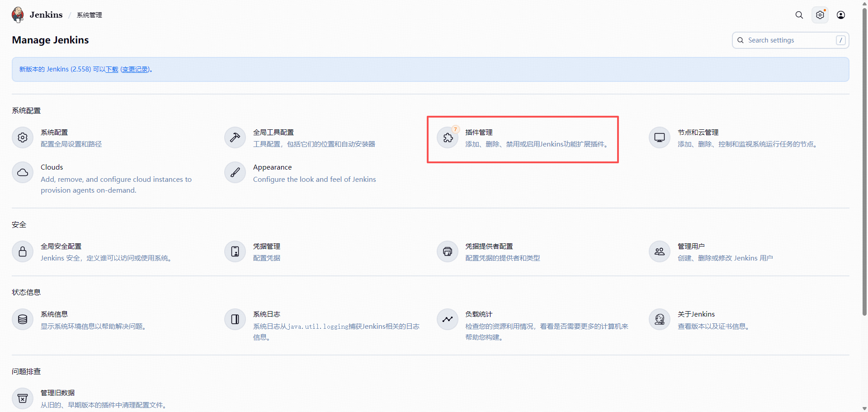Image resolution: width=868 pixels, height=412 pixels.
Task: Click the 系统信息 database icon
Action: pyautogui.click(x=23, y=319)
